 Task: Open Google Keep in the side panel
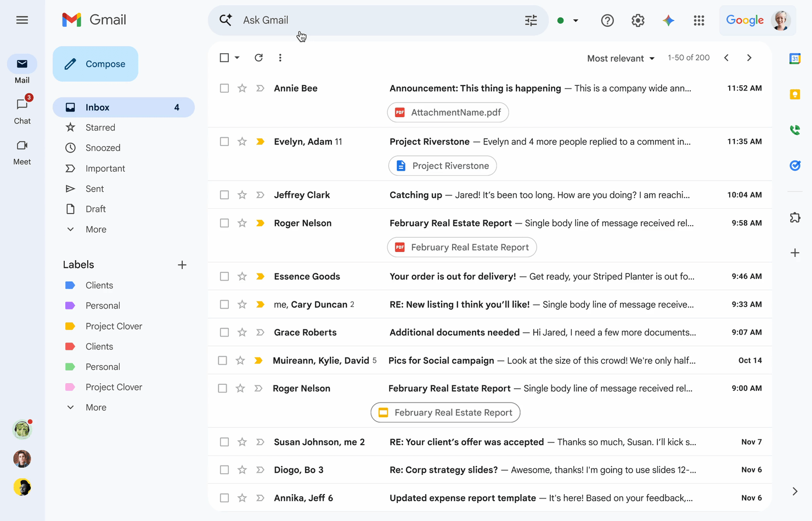794,94
